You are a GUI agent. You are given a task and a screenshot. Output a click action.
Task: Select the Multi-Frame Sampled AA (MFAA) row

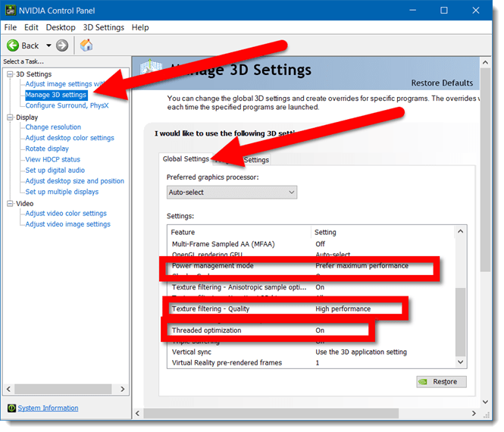[310, 244]
